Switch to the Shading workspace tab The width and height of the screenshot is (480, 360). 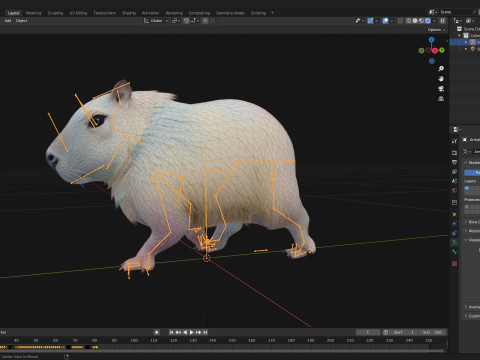click(x=129, y=13)
